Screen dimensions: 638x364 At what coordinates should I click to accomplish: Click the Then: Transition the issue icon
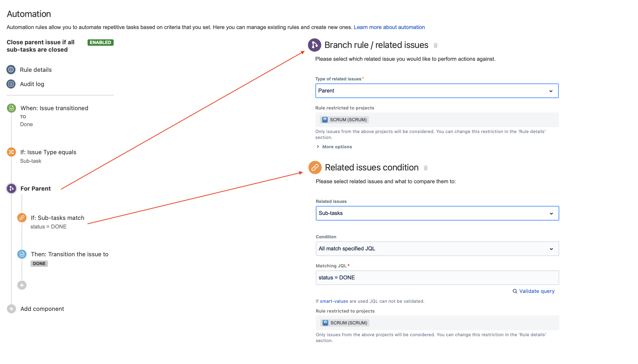(x=22, y=254)
